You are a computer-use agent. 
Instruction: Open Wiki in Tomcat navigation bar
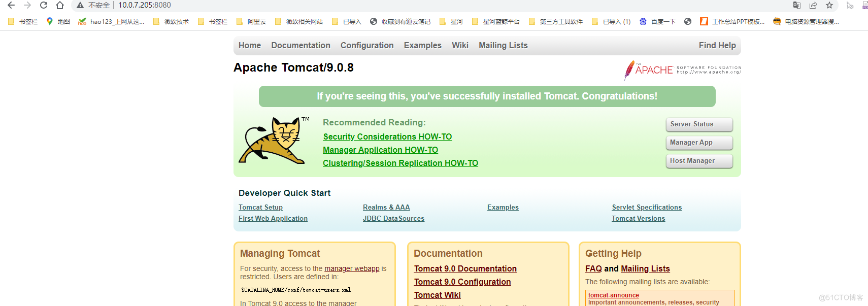tap(460, 45)
